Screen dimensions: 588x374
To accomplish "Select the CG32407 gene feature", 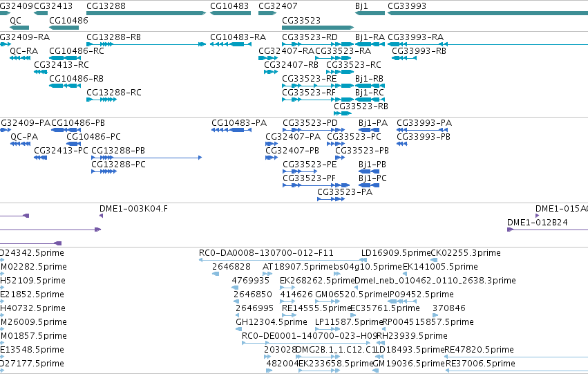I will click(x=267, y=13).
